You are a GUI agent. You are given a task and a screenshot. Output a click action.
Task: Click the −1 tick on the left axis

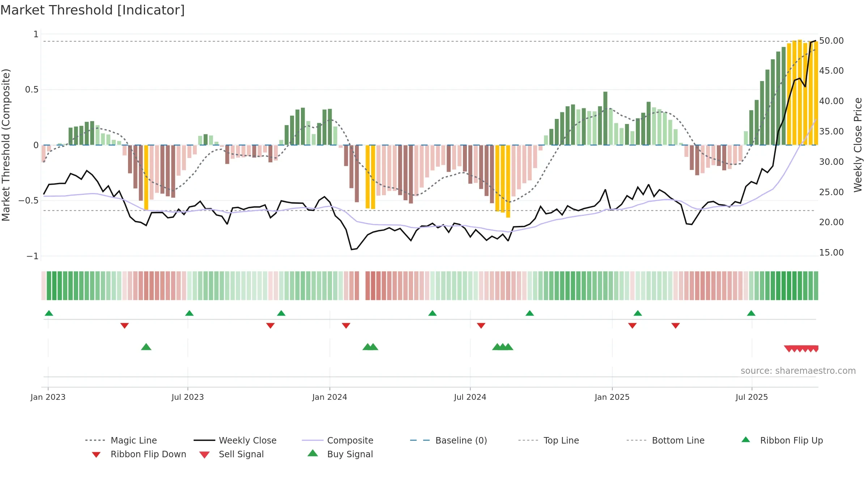[33, 256]
